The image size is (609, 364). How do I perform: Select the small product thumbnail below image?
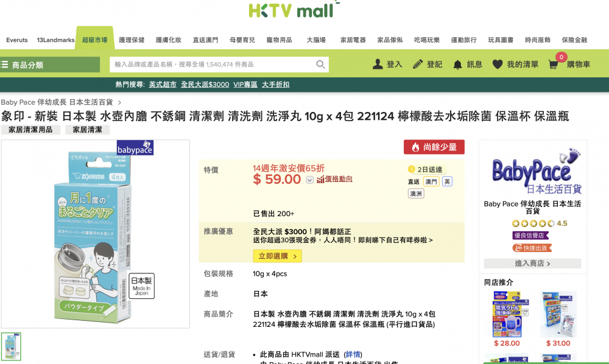11,346
